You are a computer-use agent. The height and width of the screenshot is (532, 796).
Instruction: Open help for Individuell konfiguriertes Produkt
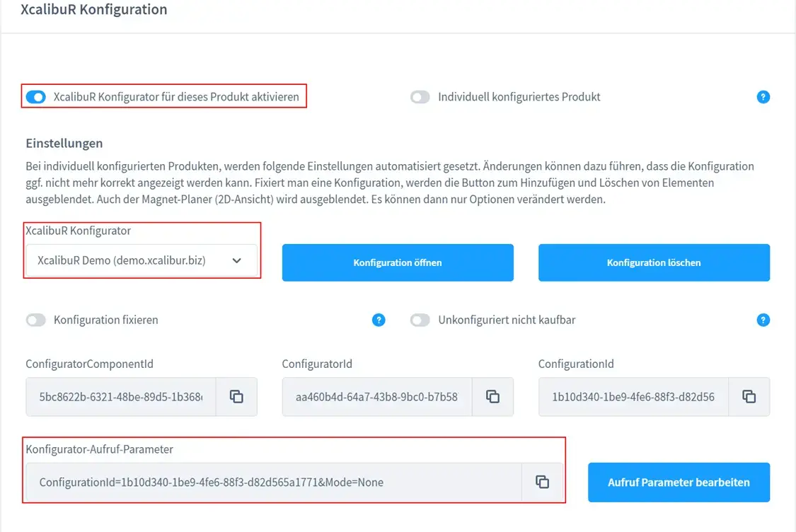(x=763, y=97)
